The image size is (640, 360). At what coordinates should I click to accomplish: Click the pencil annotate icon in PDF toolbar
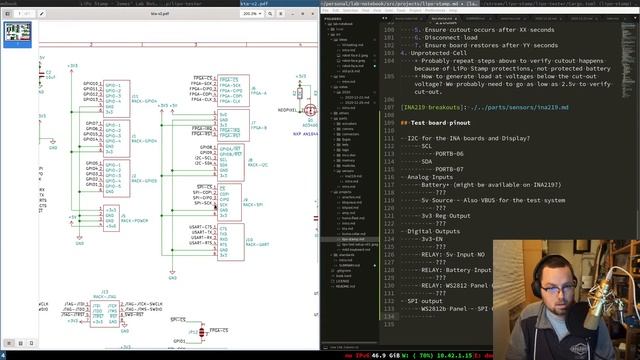(41, 13)
